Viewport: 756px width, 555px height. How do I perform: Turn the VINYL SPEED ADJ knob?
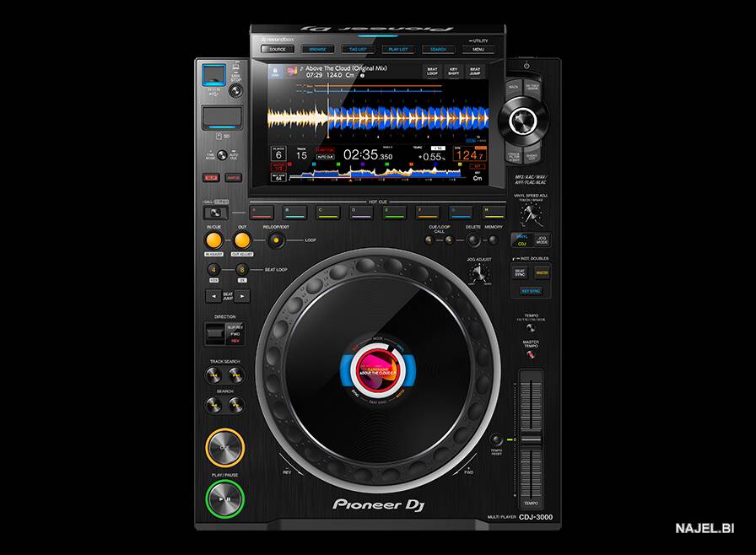[531, 213]
